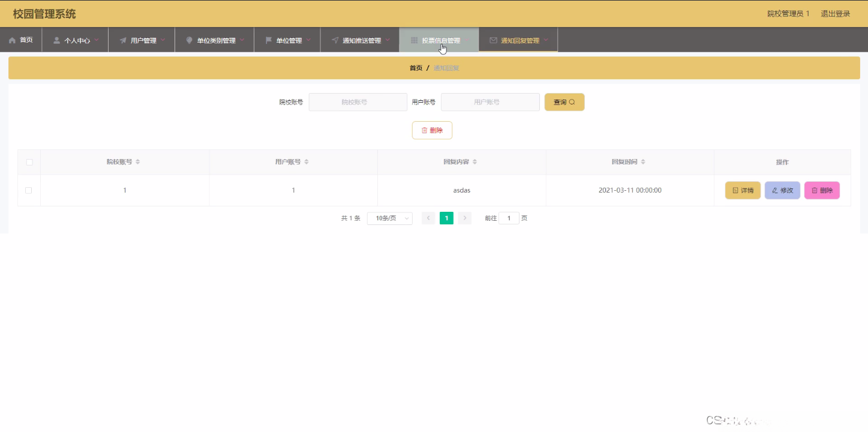Go to the previous page with the left arrow

[428, 218]
